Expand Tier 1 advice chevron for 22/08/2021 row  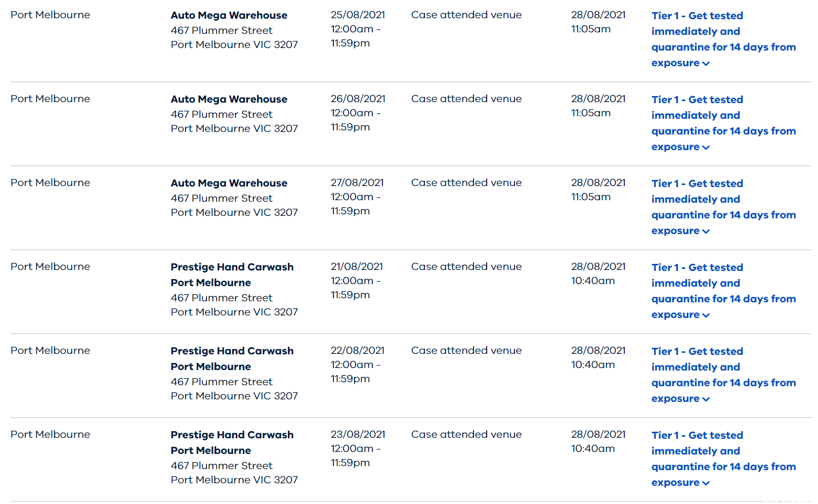click(706, 399)
